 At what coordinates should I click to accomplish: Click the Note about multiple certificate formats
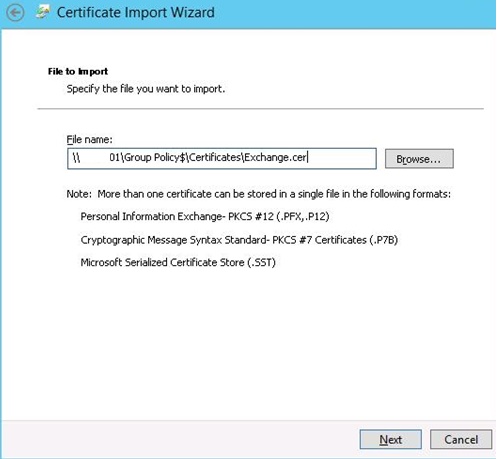point(259,194)
